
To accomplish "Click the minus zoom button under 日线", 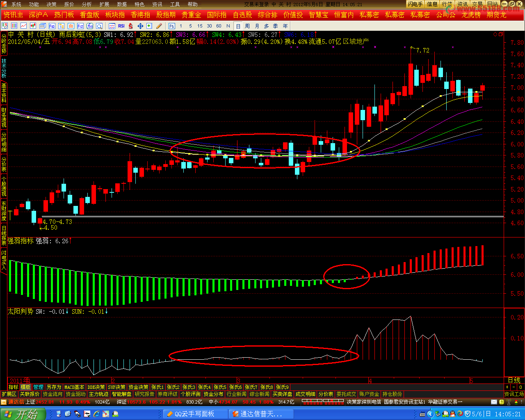I will click(514, 387).
